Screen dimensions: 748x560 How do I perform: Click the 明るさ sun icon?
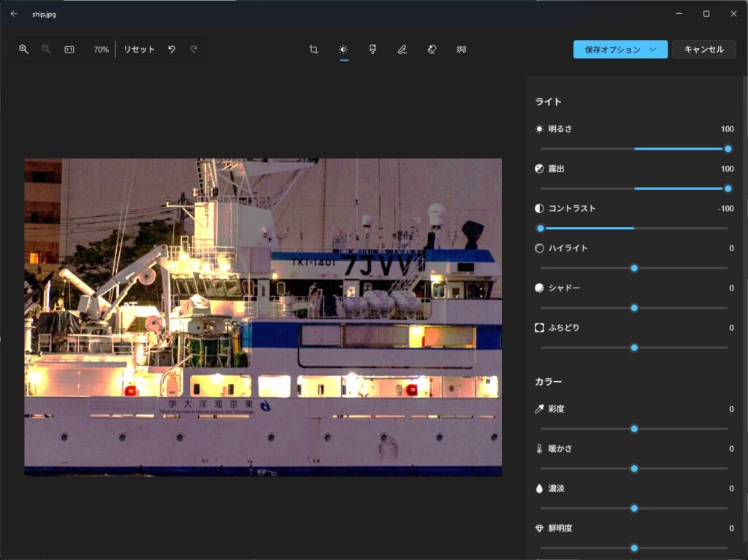click(x=539, y=129)
